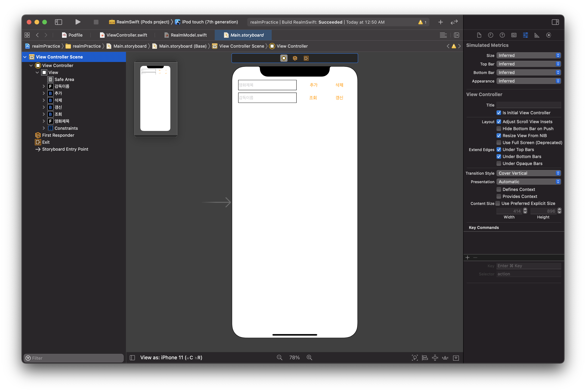Zoom in on the storyboard canvas

coord(309,358)
